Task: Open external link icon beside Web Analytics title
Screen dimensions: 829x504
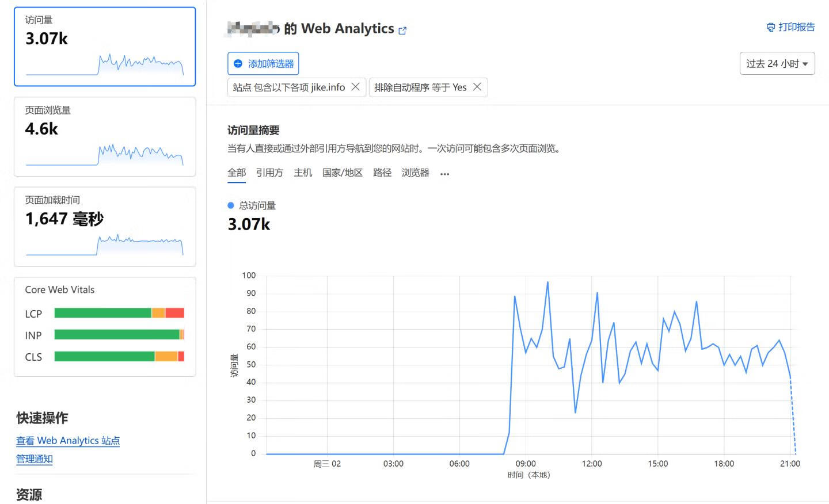Action: (x=402, y=30)
